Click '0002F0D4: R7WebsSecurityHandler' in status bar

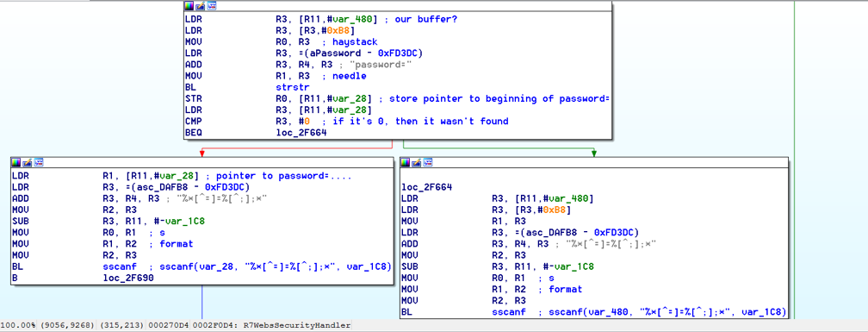(x=271, y=325)
